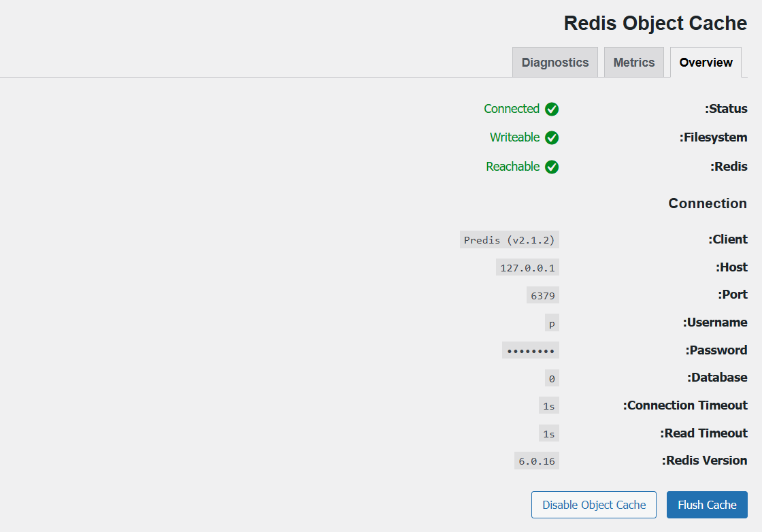Click the green Connected status text

click(512, 109)
